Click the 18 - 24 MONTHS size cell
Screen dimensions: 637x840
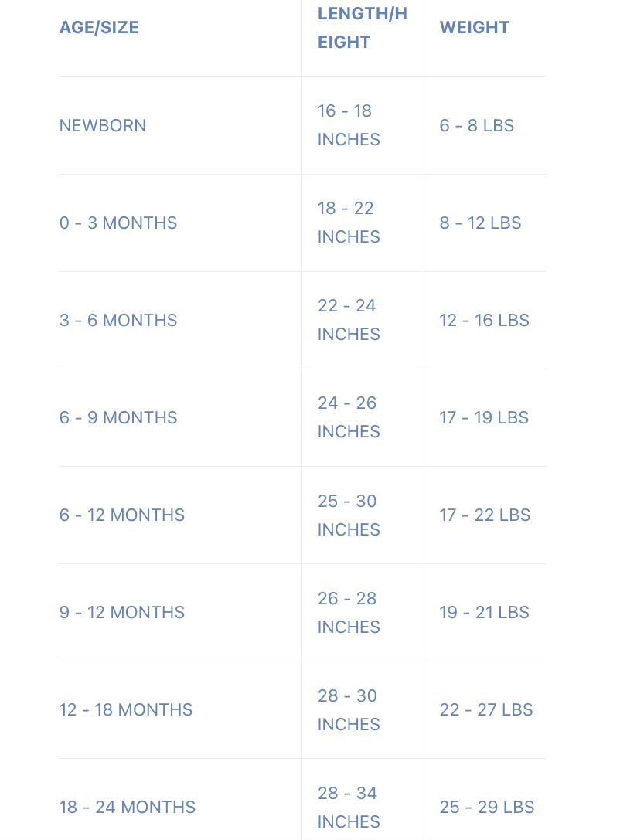pyautogui.click(x=128, y=807)
